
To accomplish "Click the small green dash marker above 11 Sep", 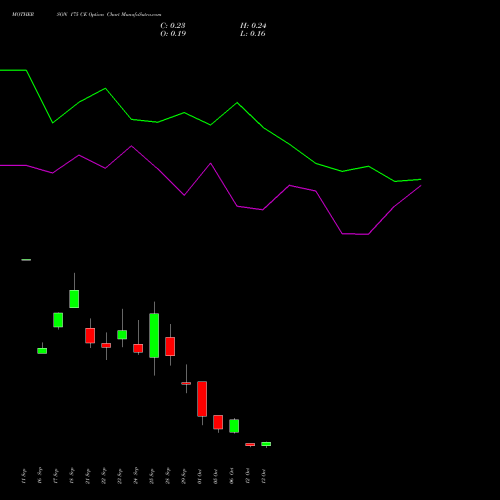I will click(x=26, y=260).
